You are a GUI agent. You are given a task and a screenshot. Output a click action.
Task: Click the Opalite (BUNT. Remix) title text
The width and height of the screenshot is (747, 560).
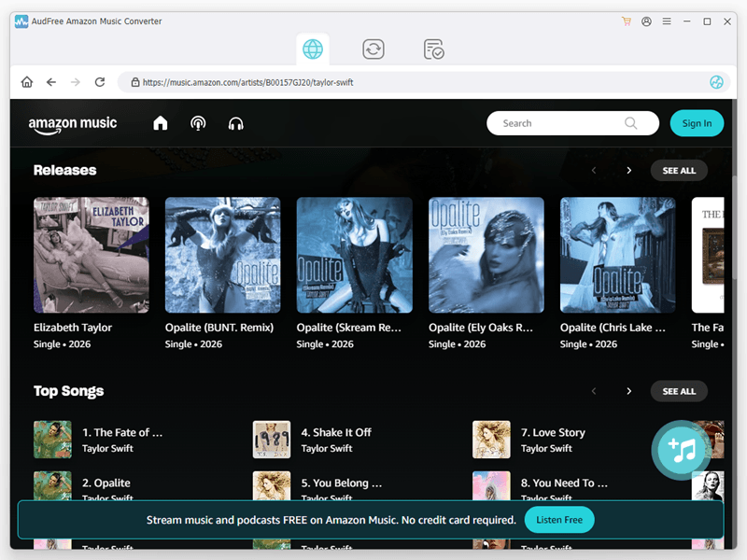click(219, 328)
